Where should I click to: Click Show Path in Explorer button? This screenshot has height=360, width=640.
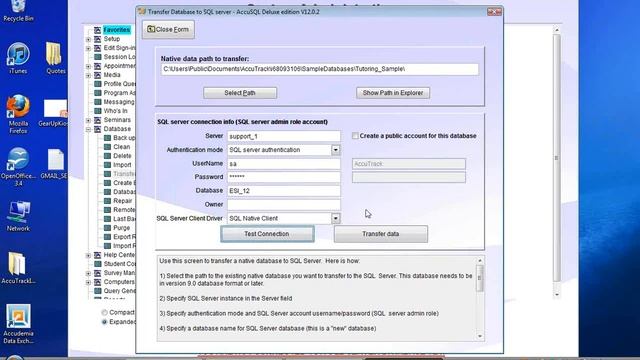point(393,93)
